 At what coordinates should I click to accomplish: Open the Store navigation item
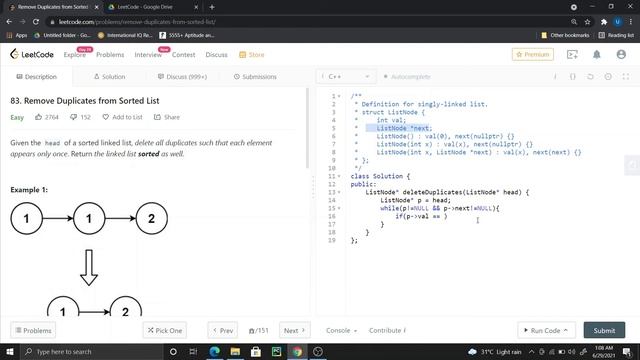click(x=251, y=55)
